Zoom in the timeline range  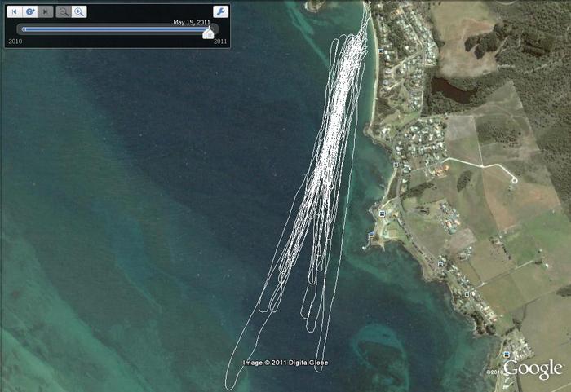(78, 12)
